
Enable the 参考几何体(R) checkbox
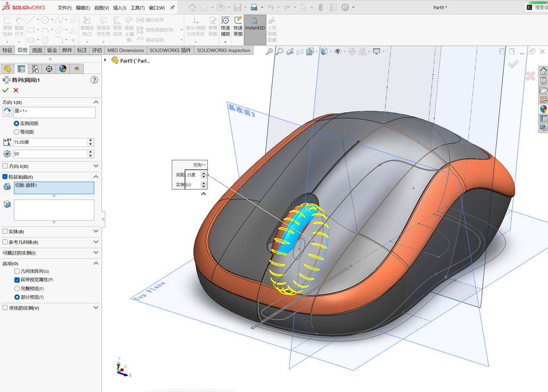5,242
